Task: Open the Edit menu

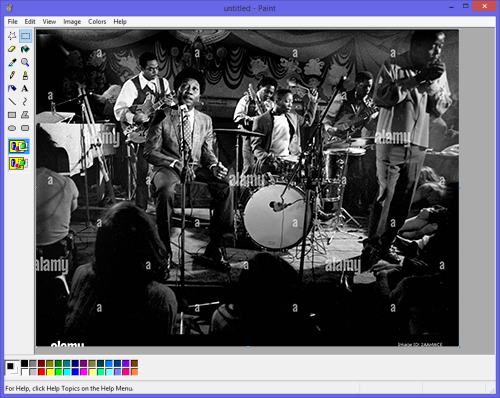Action: coord(30,22)
